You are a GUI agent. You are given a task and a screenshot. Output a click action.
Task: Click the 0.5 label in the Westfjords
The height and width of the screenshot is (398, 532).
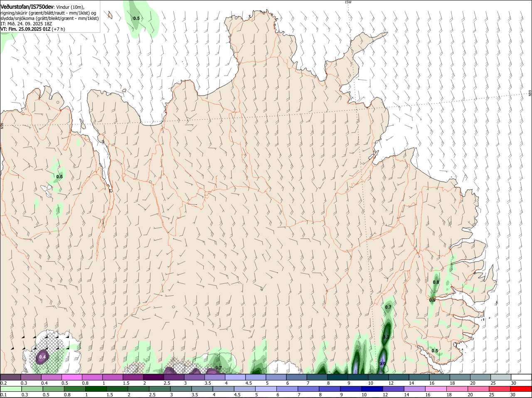point(59,177)
